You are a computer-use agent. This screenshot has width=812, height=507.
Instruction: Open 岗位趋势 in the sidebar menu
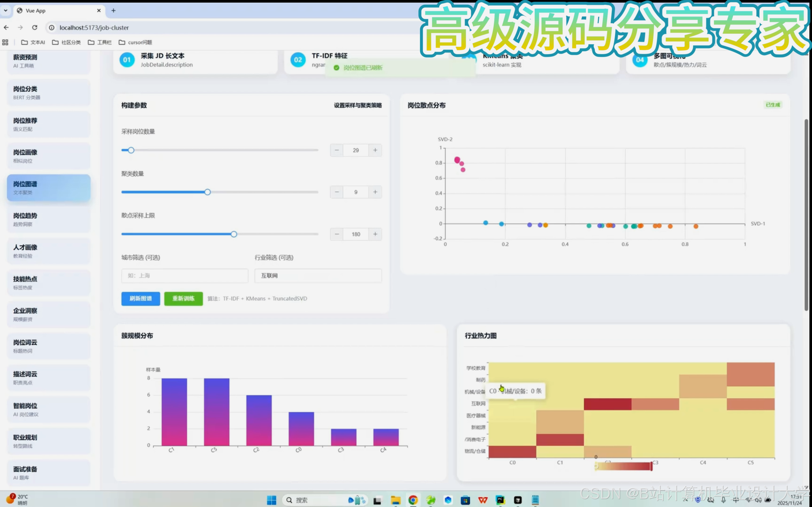[49, 219]
